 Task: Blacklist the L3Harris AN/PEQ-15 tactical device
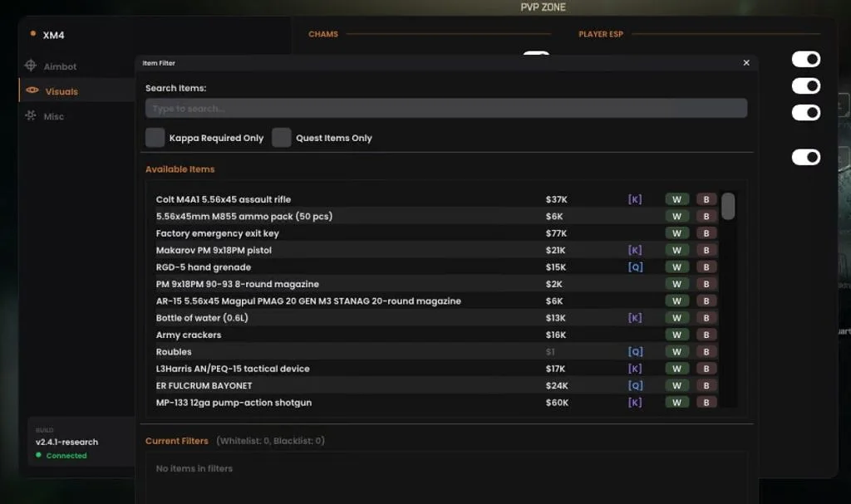point(706,369)
